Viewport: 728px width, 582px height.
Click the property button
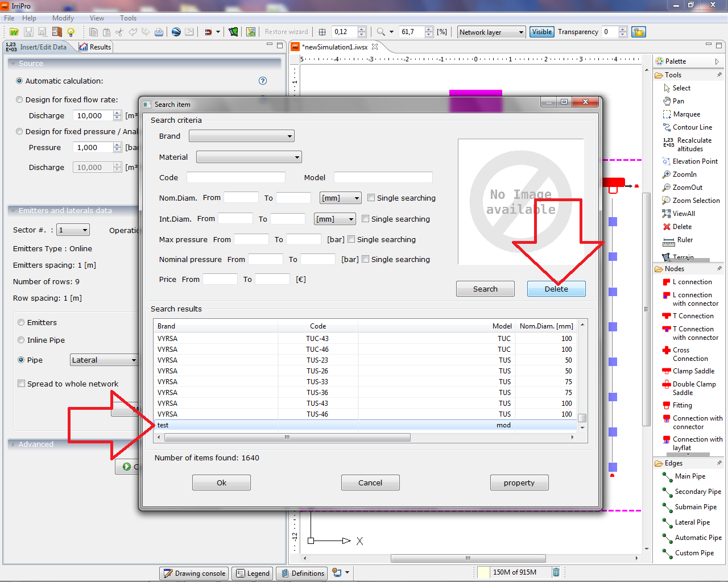point(519,483)
